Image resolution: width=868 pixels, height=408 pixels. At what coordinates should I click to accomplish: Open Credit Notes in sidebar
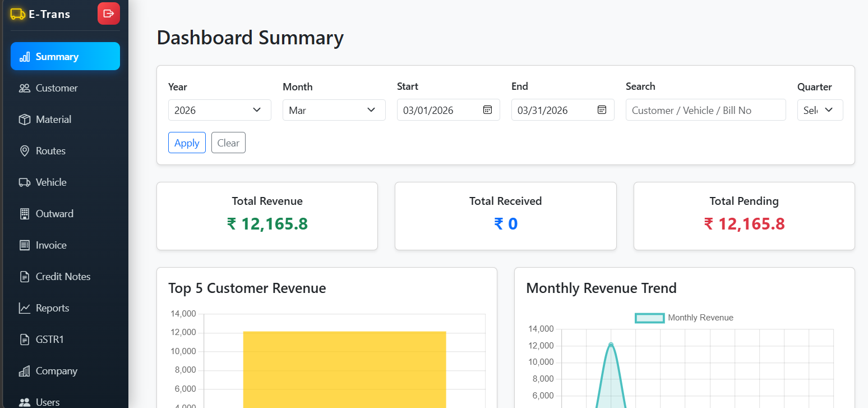[65, 277]
